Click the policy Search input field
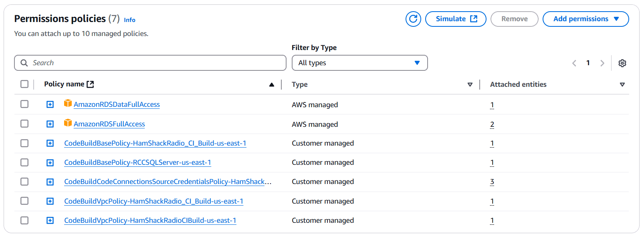 click(x=150, y=63)
